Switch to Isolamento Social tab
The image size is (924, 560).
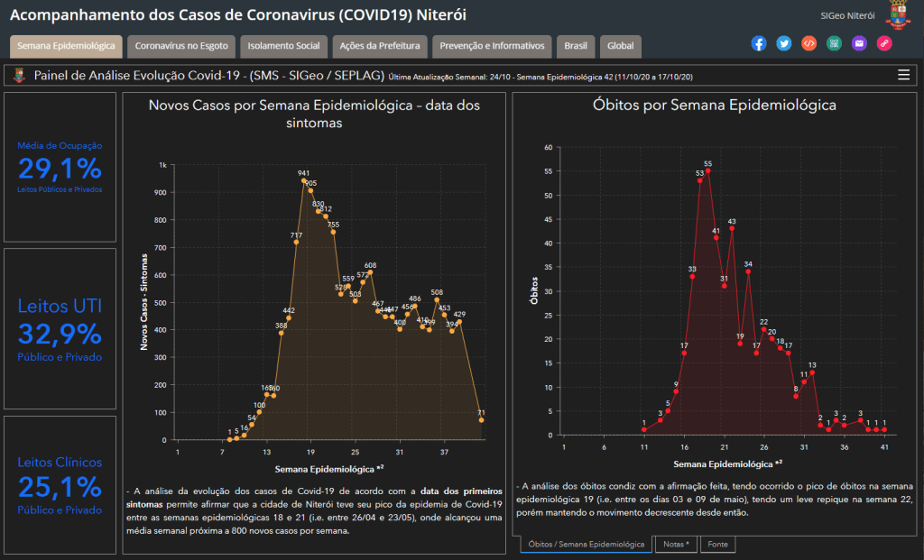point(283,46)
